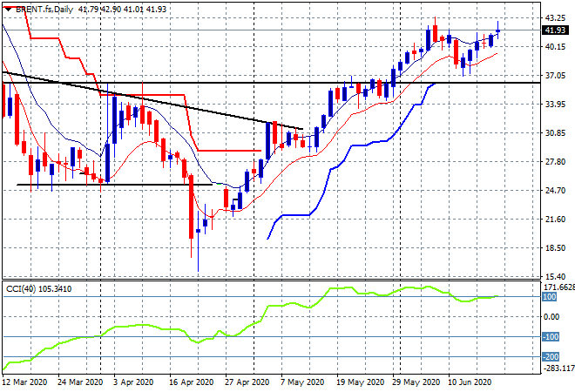Screen dimensions: 575x392
Task: Click the latest blue candlestick near 41.93
Action: pos(497,31)
